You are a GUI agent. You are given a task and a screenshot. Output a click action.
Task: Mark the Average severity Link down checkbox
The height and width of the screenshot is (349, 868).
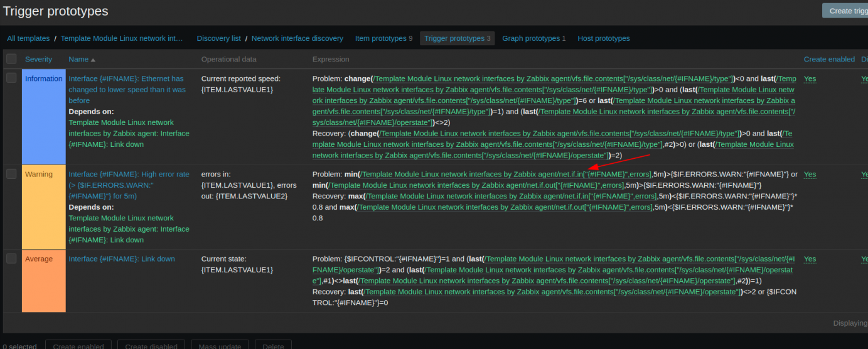[x=11, y=259]
